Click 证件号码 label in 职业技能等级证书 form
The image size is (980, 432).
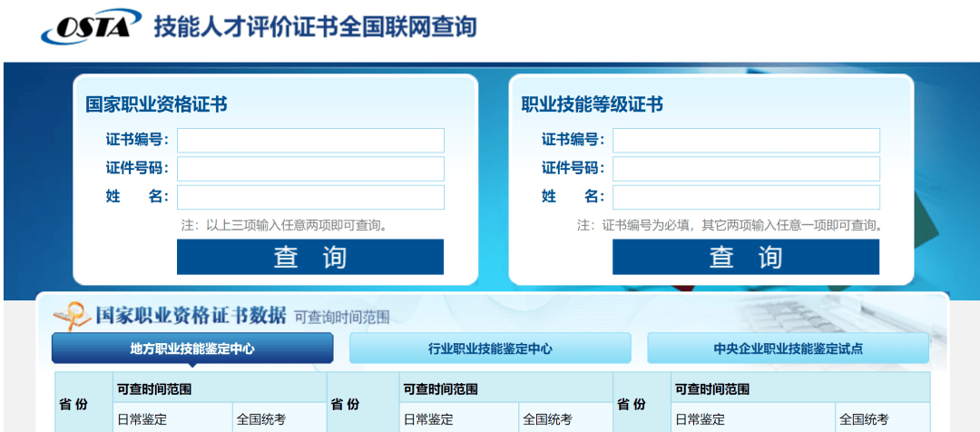coord(573,168)
